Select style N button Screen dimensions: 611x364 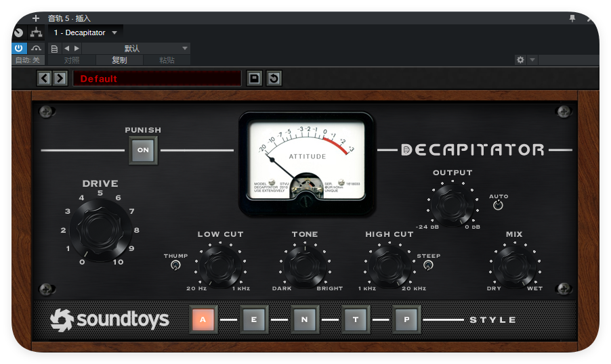304,319
